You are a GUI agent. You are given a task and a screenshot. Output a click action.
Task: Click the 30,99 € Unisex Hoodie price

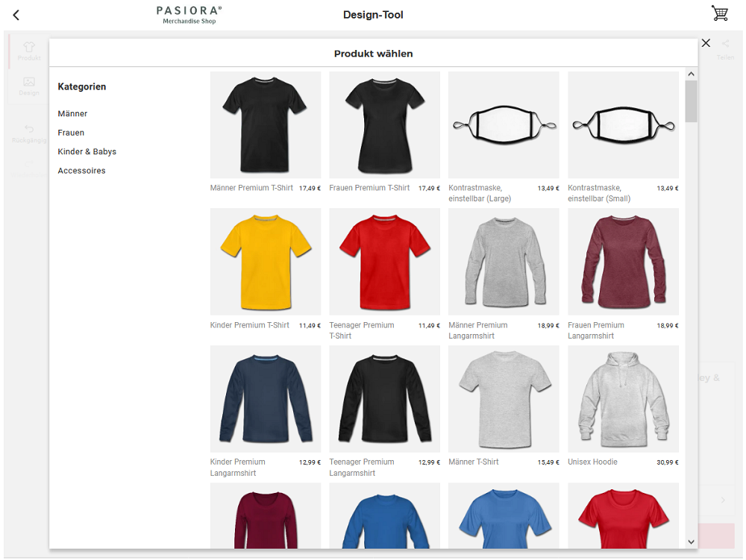pos(668,462)
